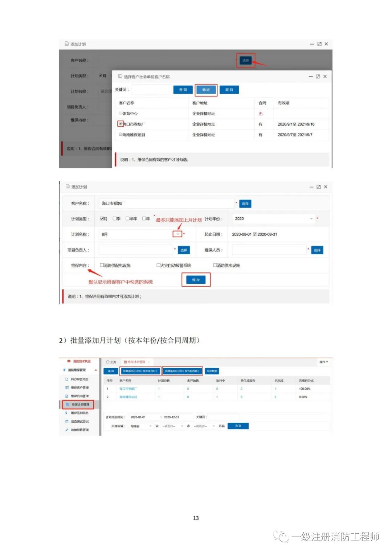Click the document icon of first 添加计划 window

[66, 44]
